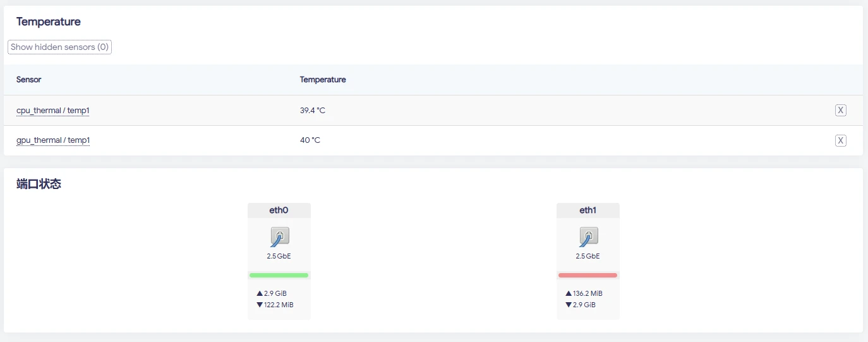This screenshot has width=868, height=342.
Task: Click the eth1 Ethernet port icon
Action: tap(588, 237)
